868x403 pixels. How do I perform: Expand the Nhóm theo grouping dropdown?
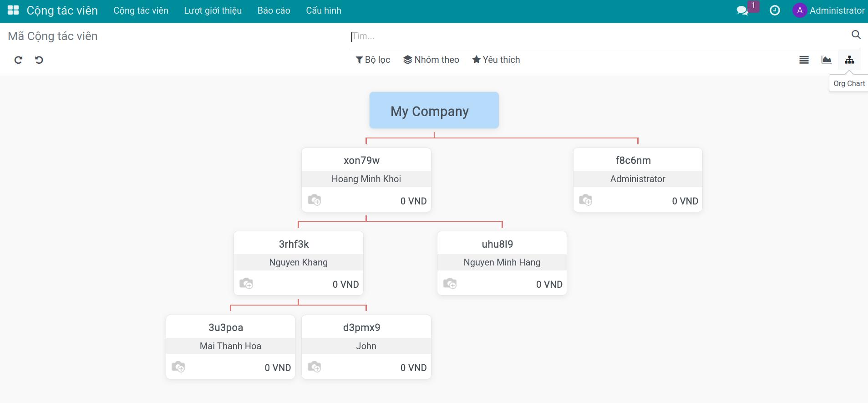click(431, 60)
